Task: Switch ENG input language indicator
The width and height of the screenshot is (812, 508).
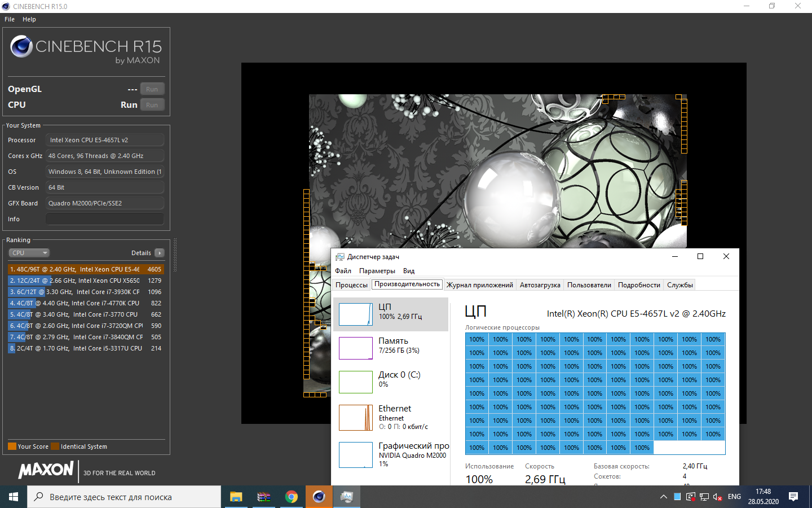Action: (x=734, y=497)
